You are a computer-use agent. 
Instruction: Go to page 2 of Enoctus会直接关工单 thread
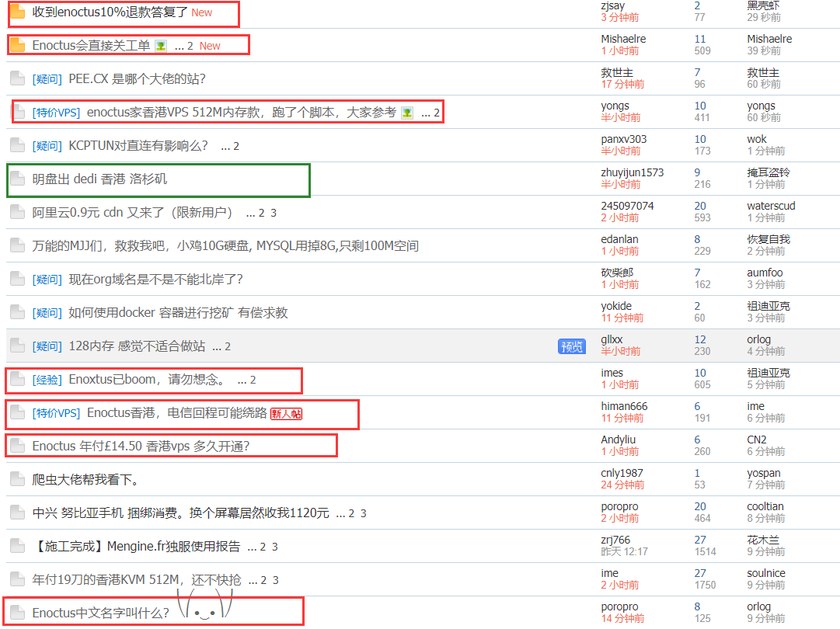(x=190, y=46)
